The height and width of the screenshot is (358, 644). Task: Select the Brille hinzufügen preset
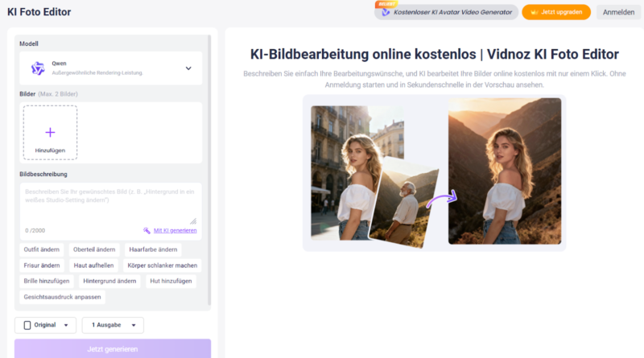click(x=47, y=282)
